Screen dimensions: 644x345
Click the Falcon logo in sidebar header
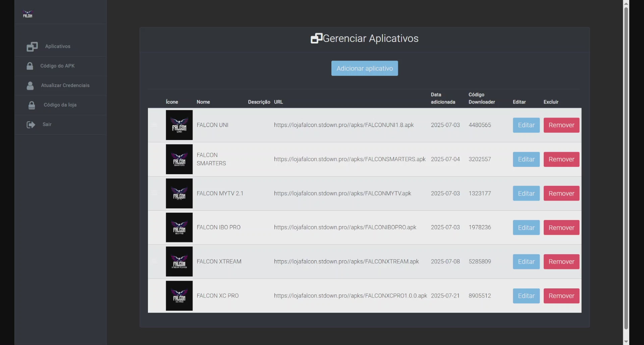click(x=28, y=14)
